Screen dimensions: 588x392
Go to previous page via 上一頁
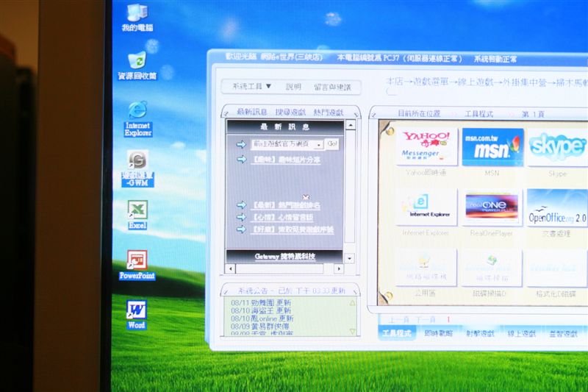coord(398,320)
